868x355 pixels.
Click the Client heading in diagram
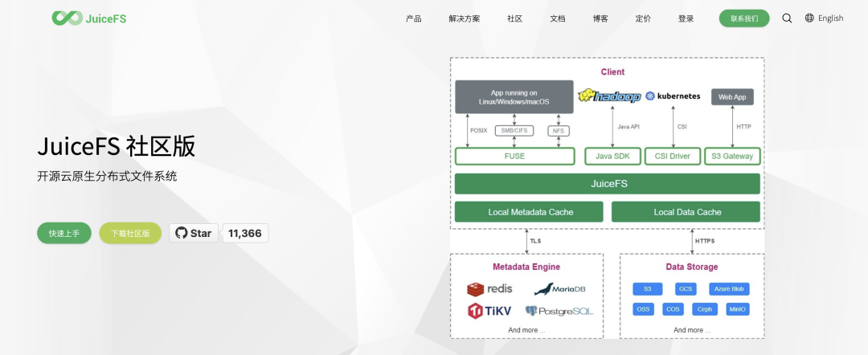click(612, 72)
